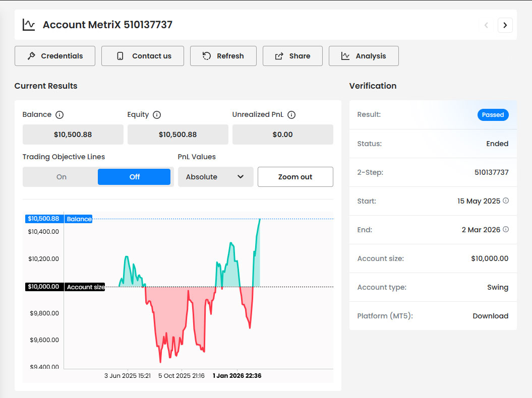Click the info icon next to Balance
The image size is (532, 398).
pyautogui.click(x=60, y=115)
